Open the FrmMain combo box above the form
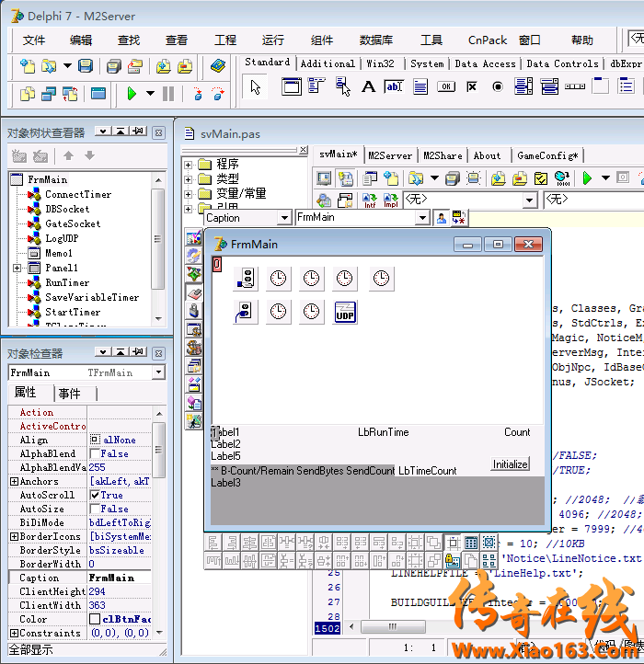This screenshot has height=664, width=644. pos(422,218)
